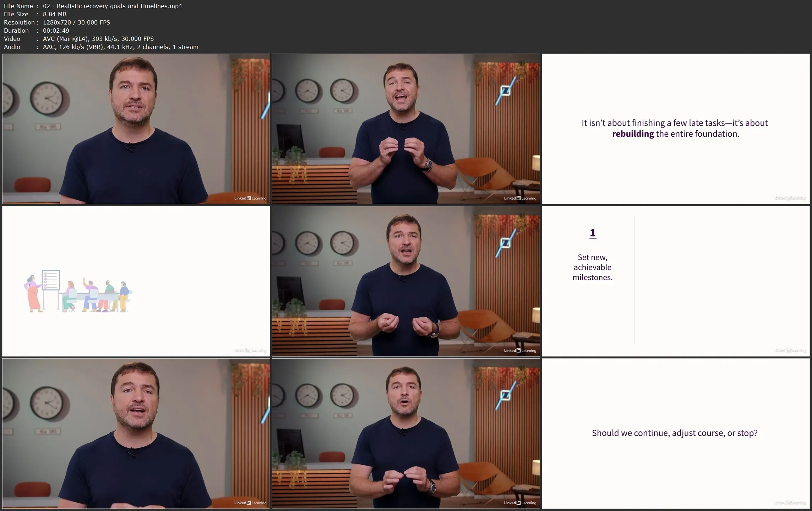The height and width of the screenshot is (511, 812).
Task: Click 'Should we continue, adjust course, or stop?' slide
Action: click(675, 433)
